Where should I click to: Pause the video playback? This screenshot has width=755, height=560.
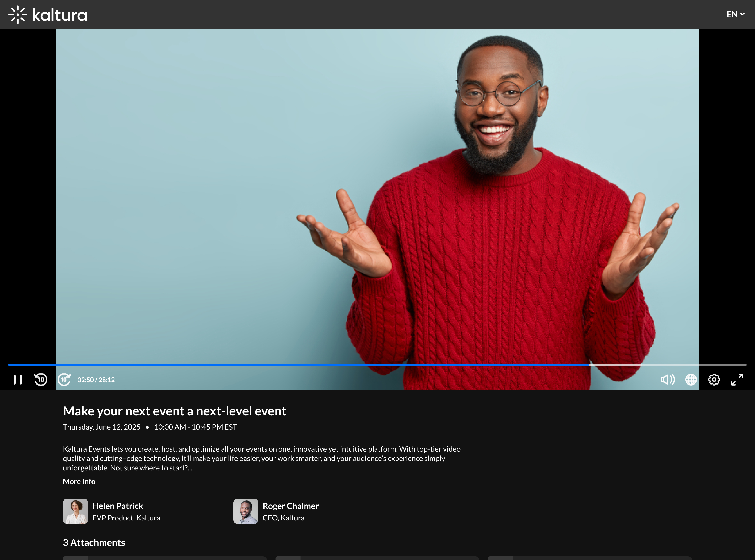[x=18, y=379]
